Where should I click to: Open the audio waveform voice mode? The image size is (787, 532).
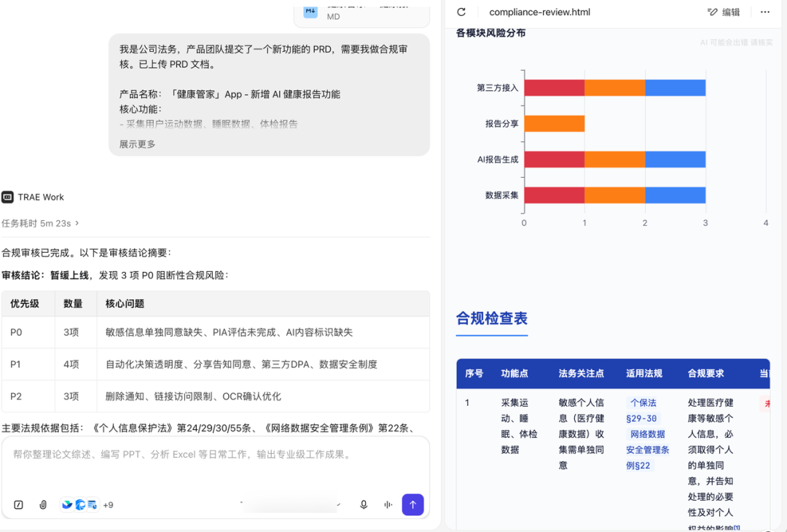pyautogui.click(x=388, y=505)
